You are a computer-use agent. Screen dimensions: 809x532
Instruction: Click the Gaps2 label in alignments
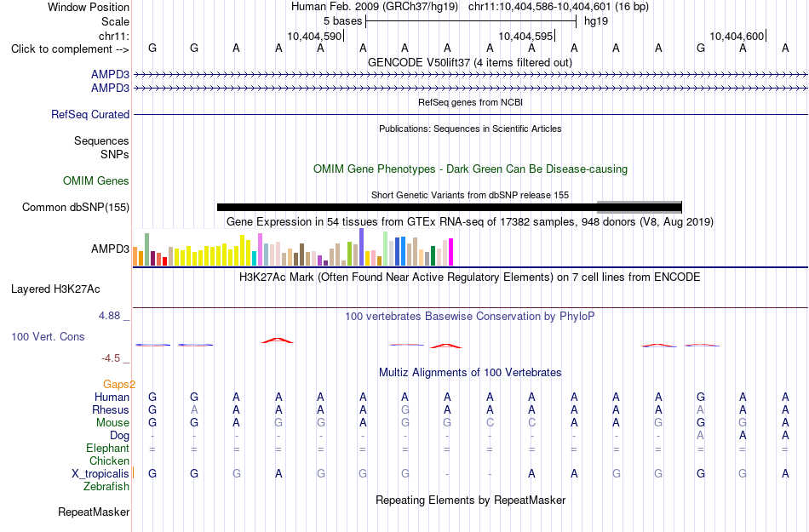tap(119, 384)
